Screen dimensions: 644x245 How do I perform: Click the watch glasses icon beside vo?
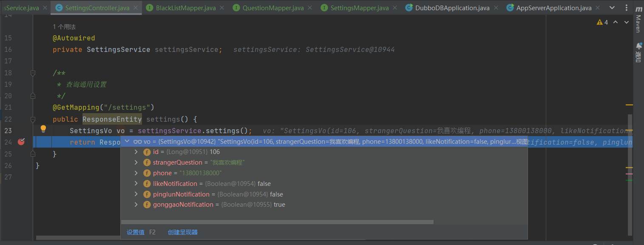coord(137,142)
